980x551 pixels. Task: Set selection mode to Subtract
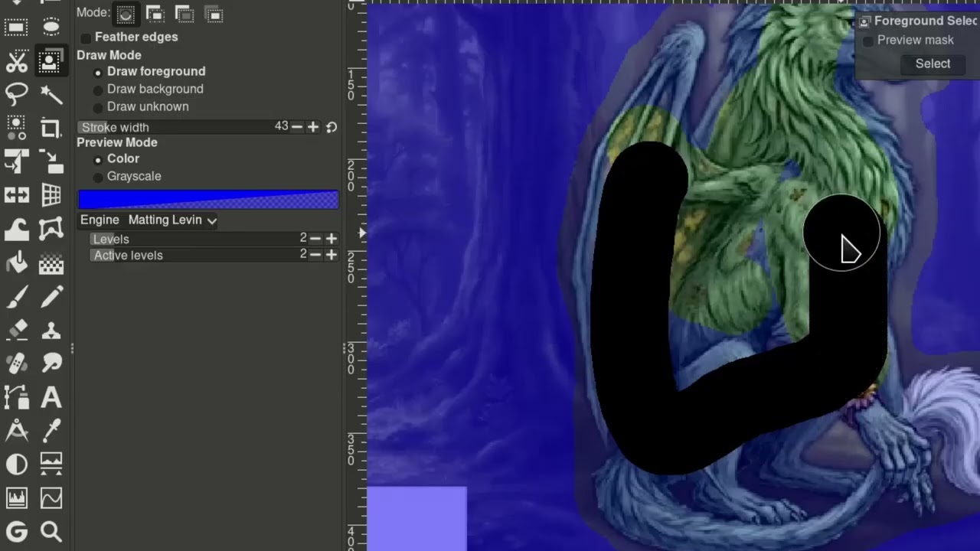click(x=184, y=14)
